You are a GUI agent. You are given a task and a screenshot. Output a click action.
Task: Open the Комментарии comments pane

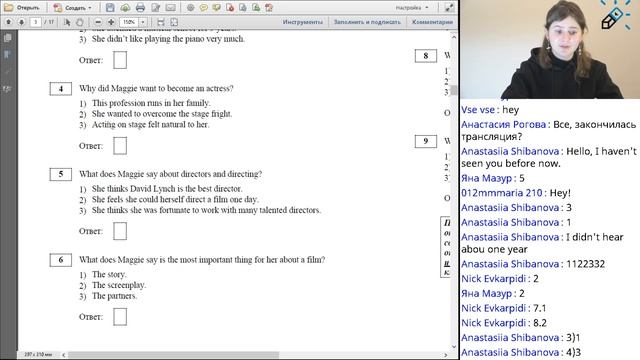pos(432,22)
